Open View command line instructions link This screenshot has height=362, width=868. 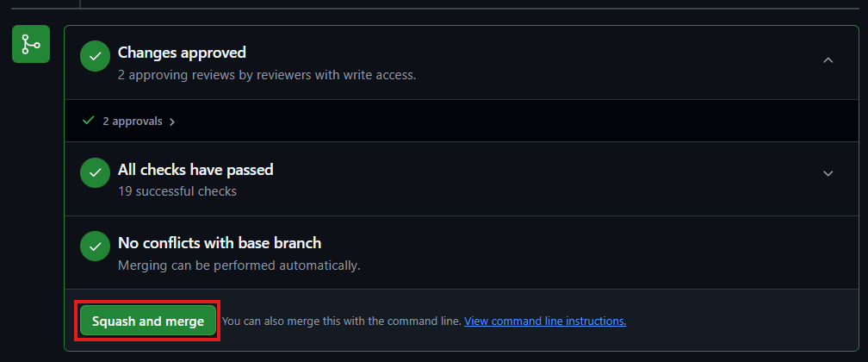[x=545, y=321]
